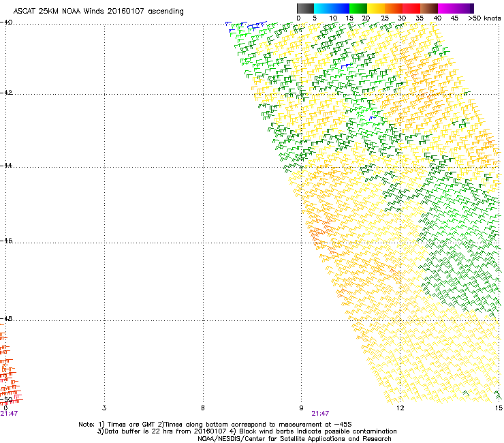The height and width of the screenshot is (443, 504).
Task: Click the legend label '40'
Action: [437, 18]
